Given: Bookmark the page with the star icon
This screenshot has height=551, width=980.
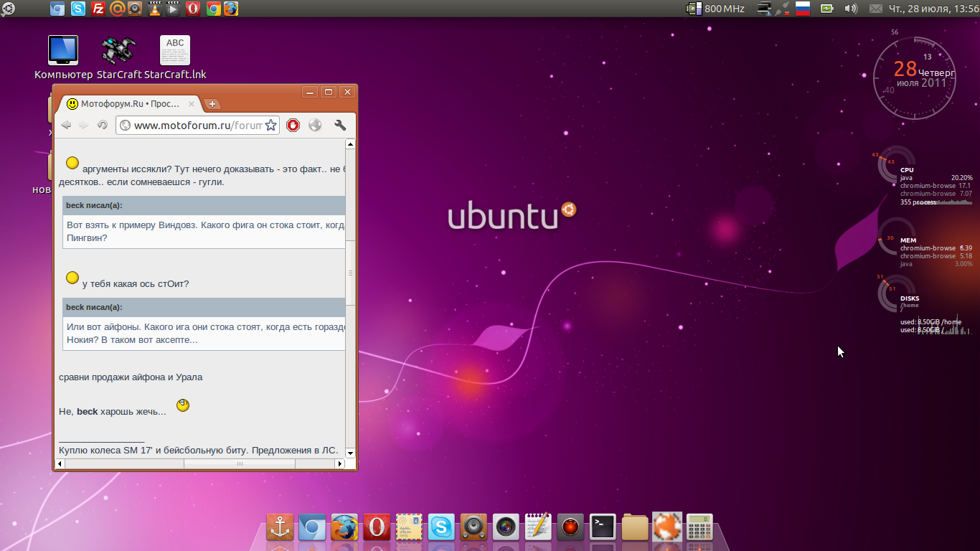Looking at the screenshot, I should (x=270, y=126).
